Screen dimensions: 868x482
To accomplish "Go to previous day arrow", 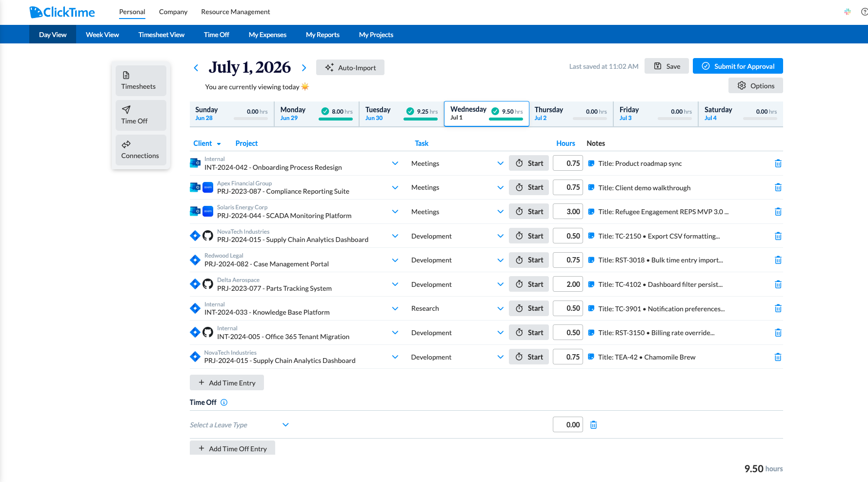I will (196, 68).
